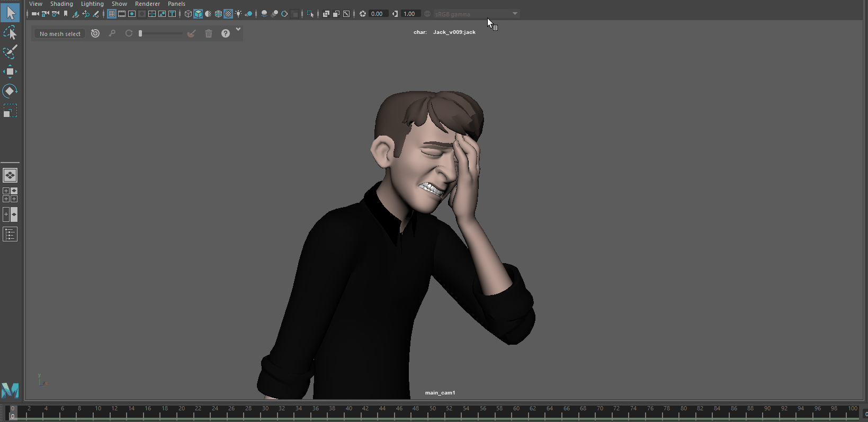Open the Panels menu

pyautogui.click(x=176, y=4)
